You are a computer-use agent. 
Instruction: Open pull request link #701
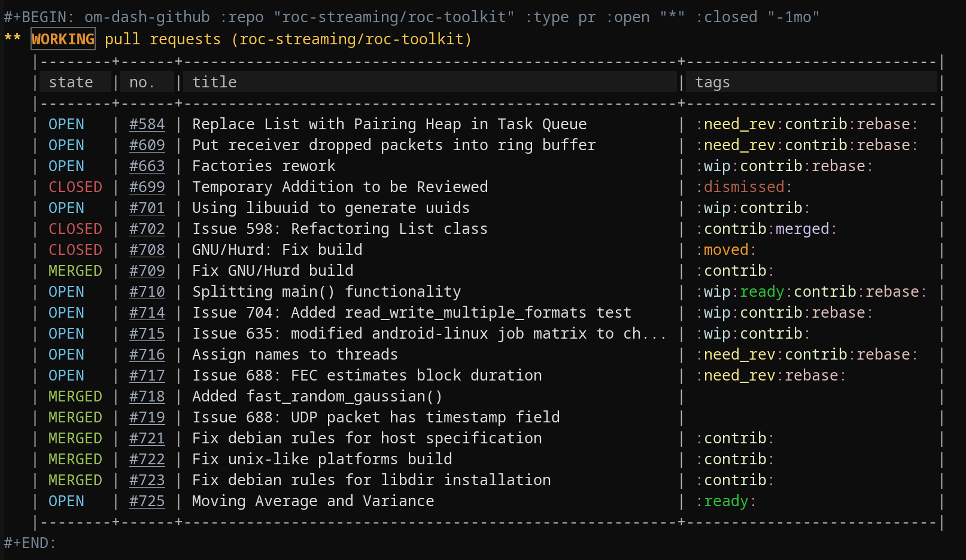coord(147,208)
